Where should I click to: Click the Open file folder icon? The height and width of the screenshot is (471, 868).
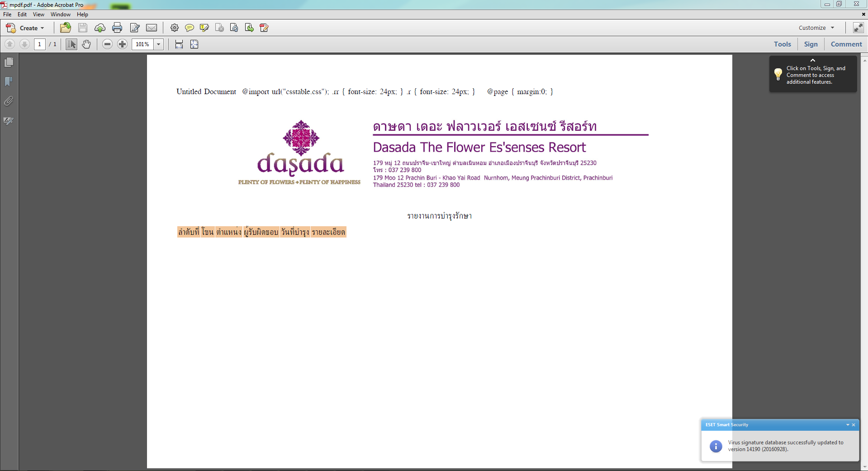tap(66, 28)
